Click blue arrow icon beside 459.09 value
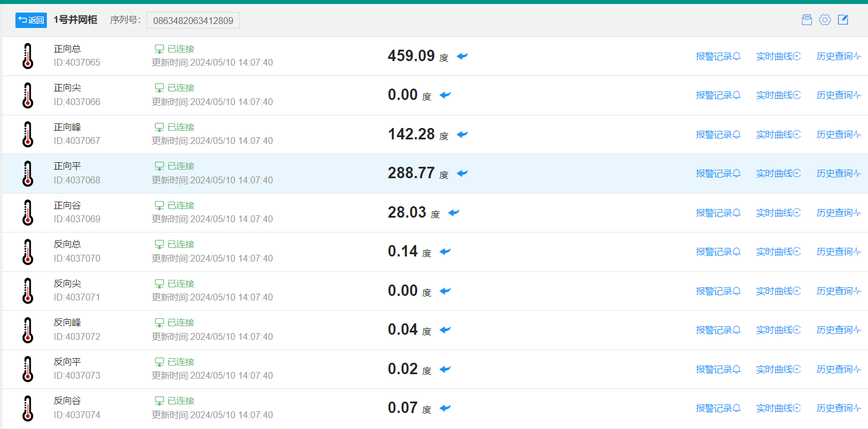 coord(462,56)
